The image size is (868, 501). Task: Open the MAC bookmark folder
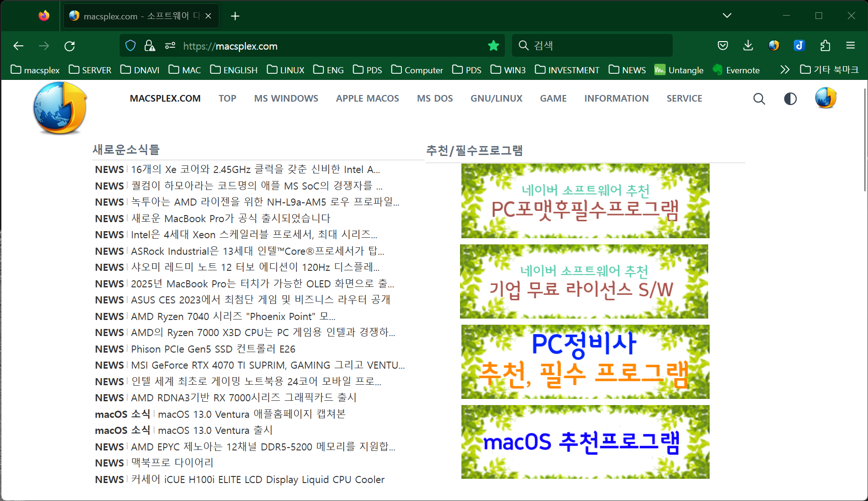click(x=185, y=70)
